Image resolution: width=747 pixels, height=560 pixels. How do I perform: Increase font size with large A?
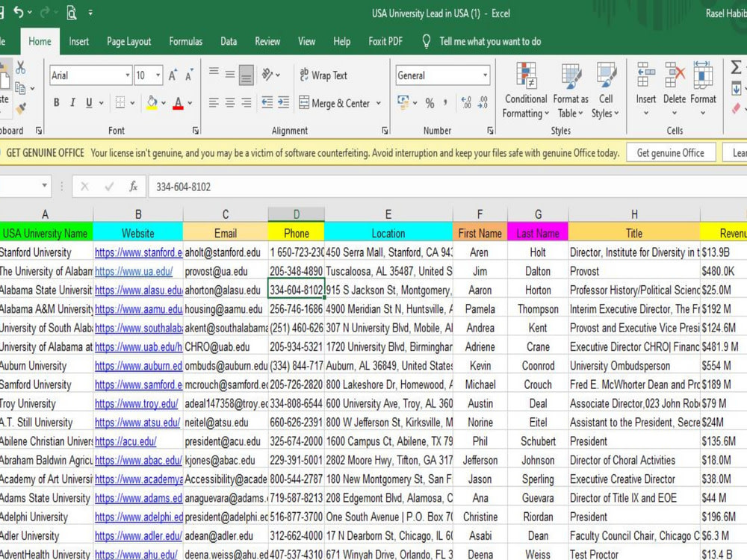173,75
